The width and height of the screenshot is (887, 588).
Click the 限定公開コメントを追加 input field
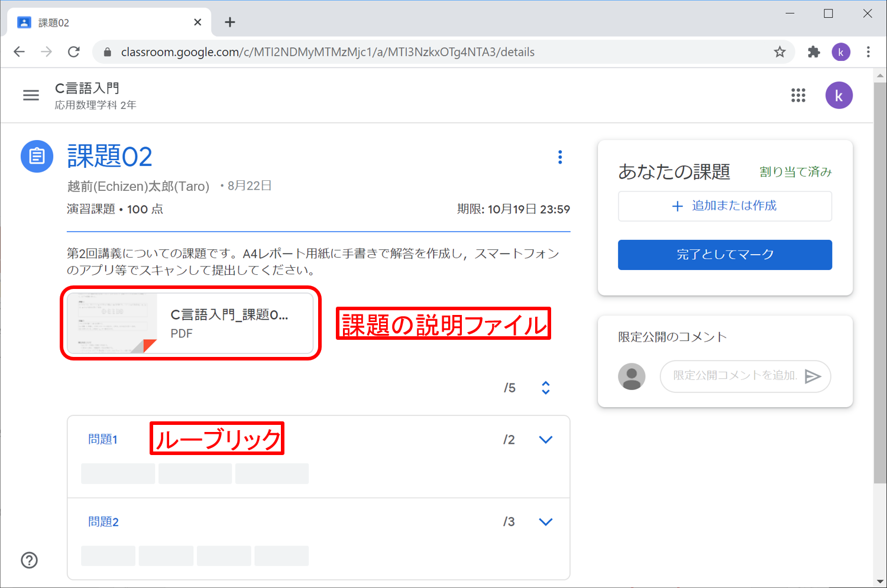point(734,376)
